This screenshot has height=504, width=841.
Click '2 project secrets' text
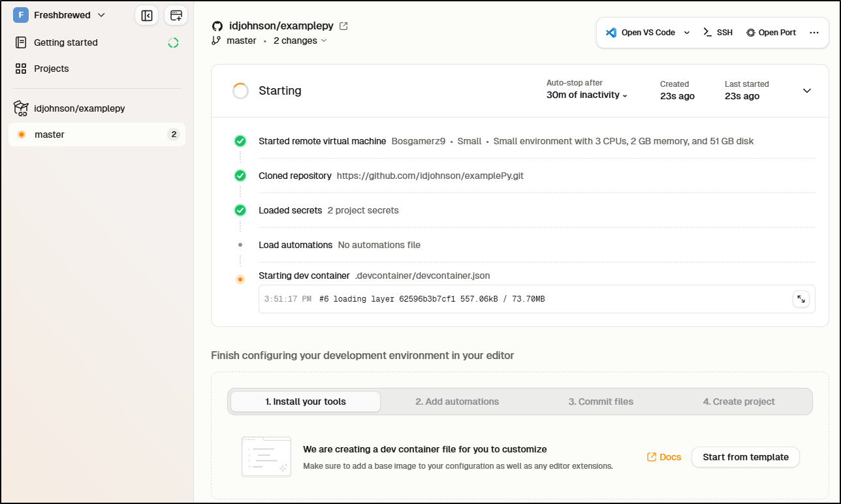(x=363, y=210)
